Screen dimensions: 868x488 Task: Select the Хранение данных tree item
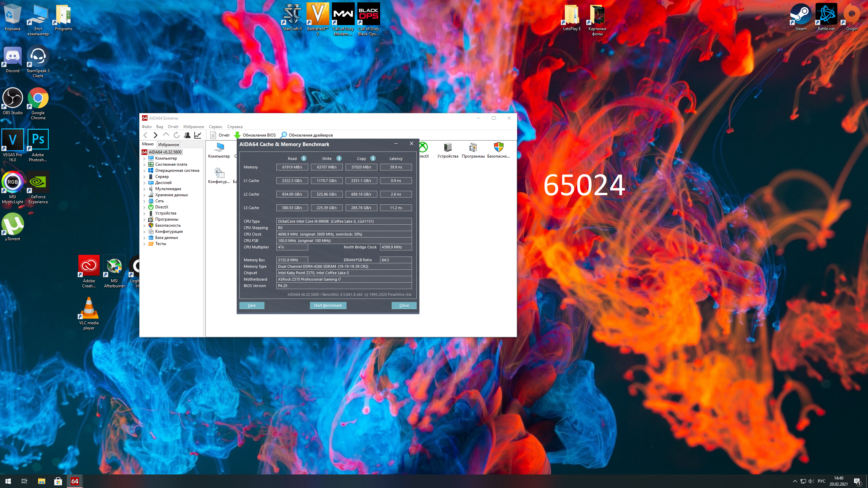[171, 195]
